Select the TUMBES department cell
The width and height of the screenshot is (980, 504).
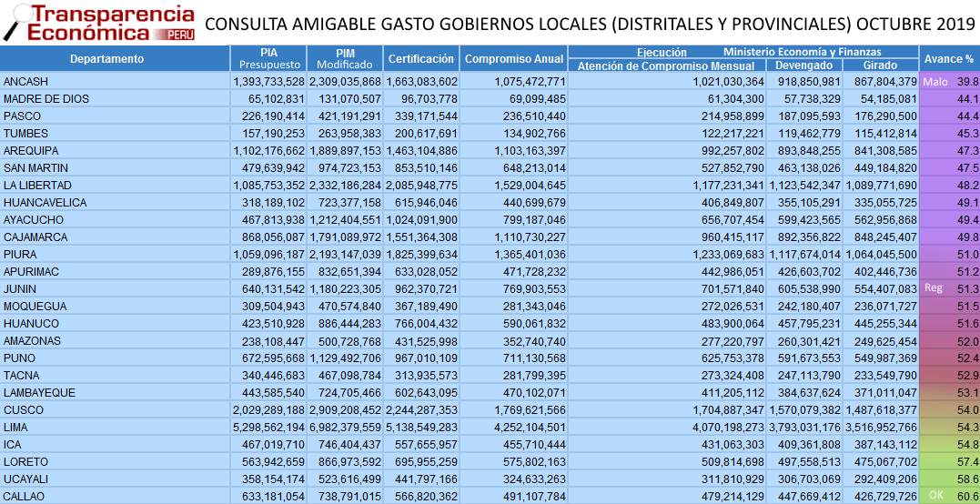[115, 133]
